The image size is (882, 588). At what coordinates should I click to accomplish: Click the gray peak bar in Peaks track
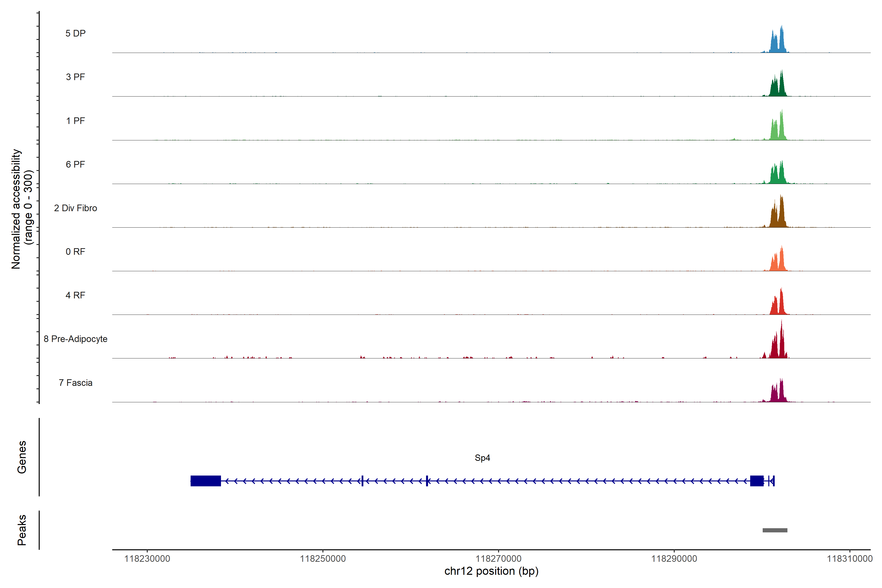click(x=775, y=530)
